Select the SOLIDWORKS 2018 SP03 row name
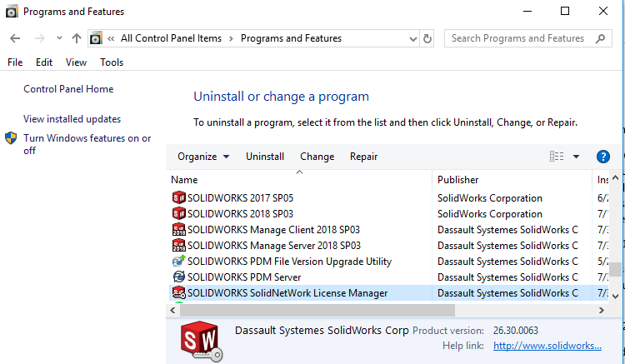 [x=240, y=214]
